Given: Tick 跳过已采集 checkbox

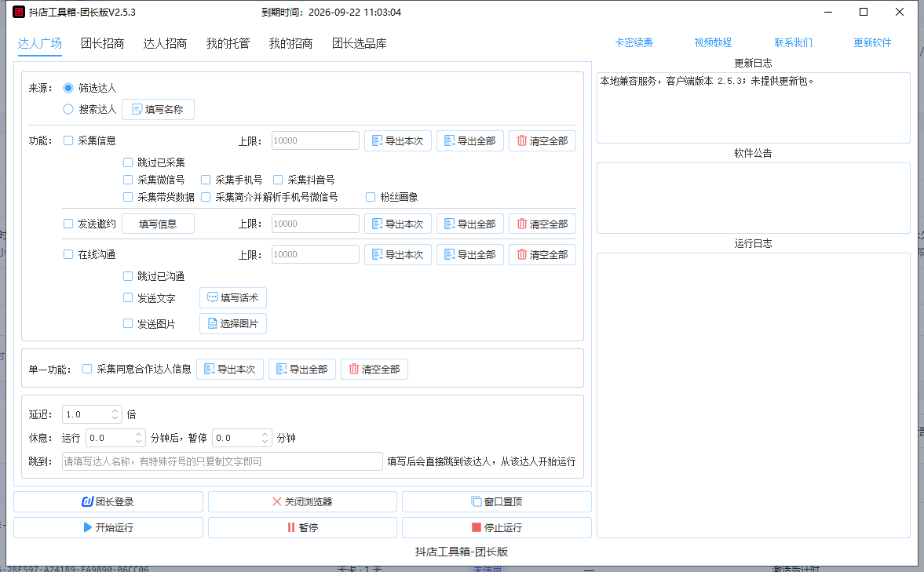Looking at the screenshot, I should click(128, 162).
